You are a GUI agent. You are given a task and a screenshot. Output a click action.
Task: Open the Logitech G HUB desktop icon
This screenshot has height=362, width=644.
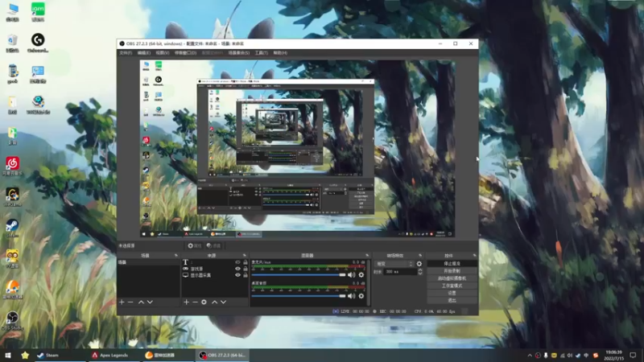click(38, 43)
